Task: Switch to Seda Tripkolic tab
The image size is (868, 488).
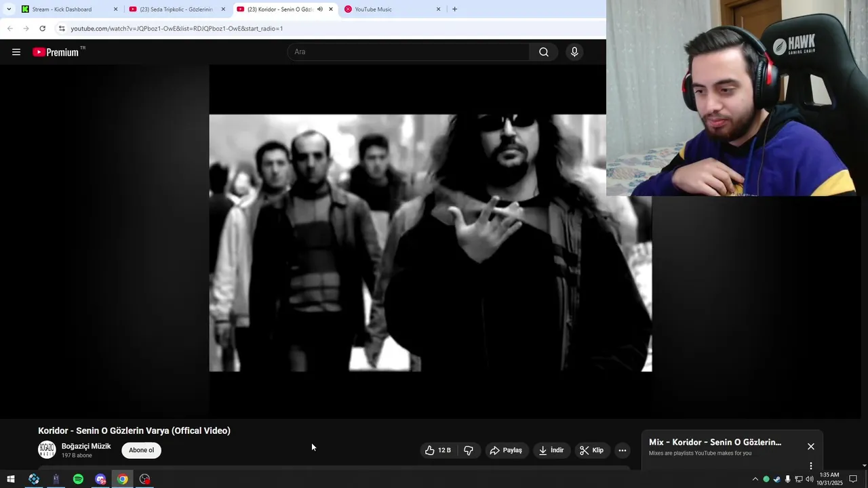Action: point(176,9)
